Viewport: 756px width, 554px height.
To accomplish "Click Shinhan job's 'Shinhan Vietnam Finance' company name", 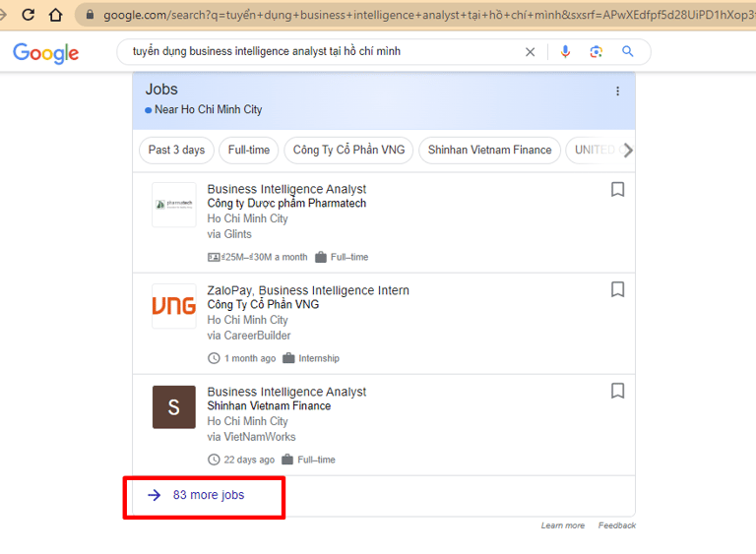I will point(269,405).
